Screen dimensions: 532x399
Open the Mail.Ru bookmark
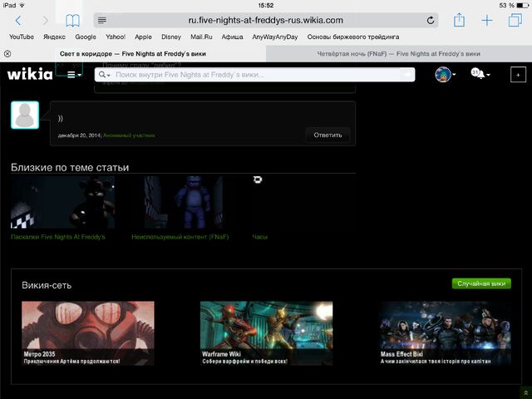201,37
